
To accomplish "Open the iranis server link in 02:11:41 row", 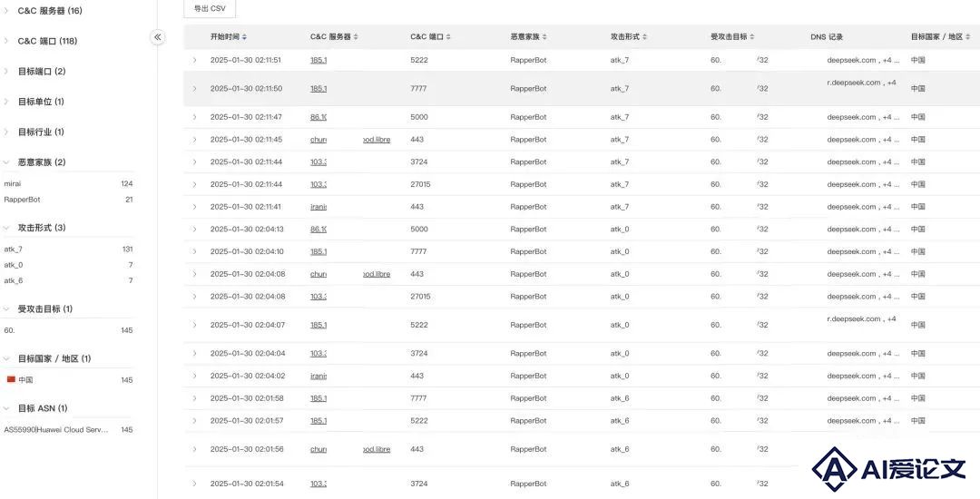I will (x=318, y=207).
